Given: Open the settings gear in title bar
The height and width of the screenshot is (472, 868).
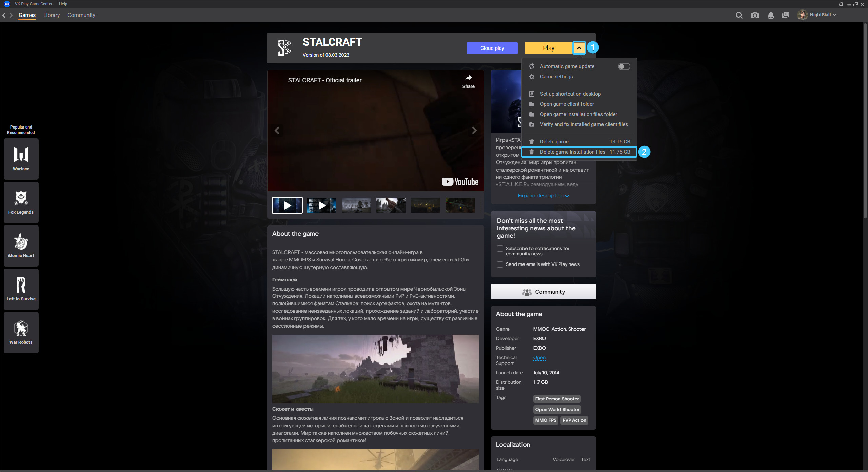Looking at the screenshot, I should coord(841,4).
